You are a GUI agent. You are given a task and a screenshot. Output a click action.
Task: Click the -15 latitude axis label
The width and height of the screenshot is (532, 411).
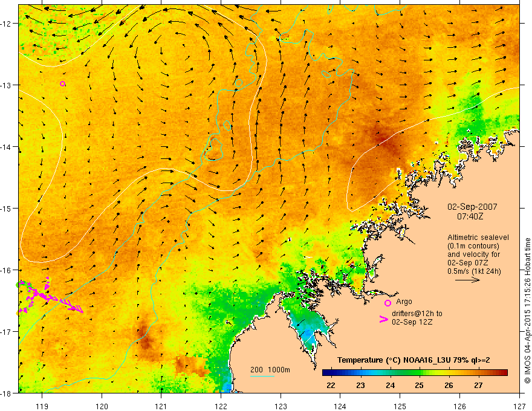[x=6, y=208]
